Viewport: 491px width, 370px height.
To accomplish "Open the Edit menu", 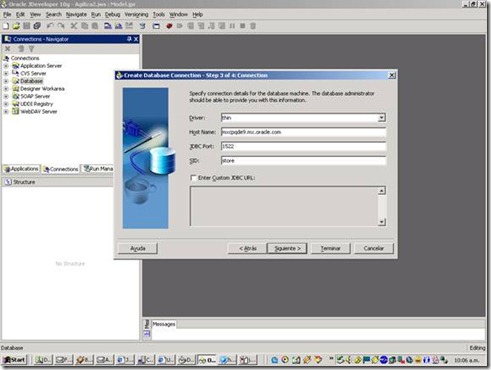I will [20, 14].
